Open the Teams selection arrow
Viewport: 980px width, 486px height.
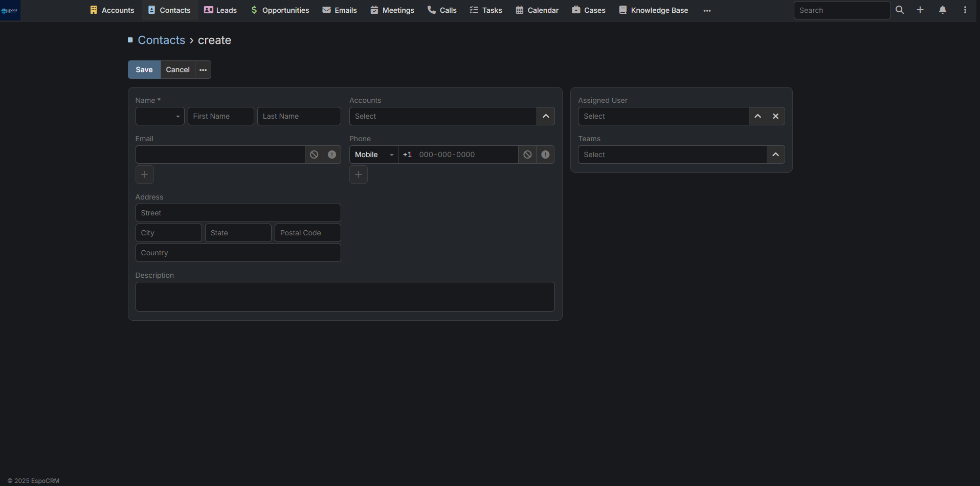coord(776,154)
